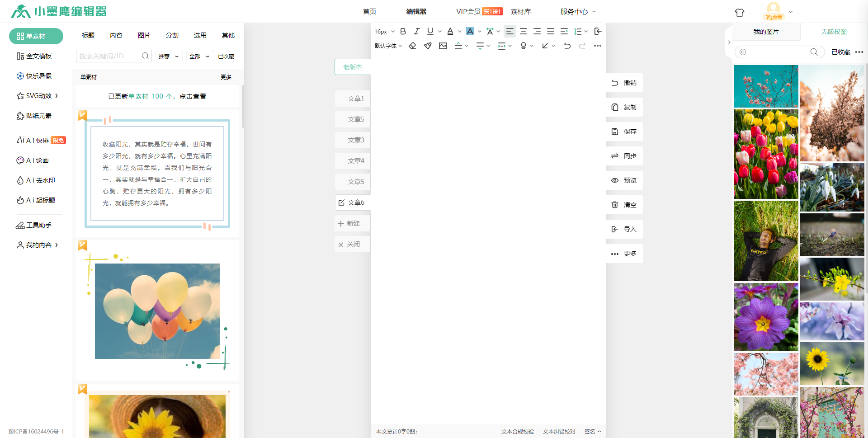Toggle underline formatting

coord(430,31)
